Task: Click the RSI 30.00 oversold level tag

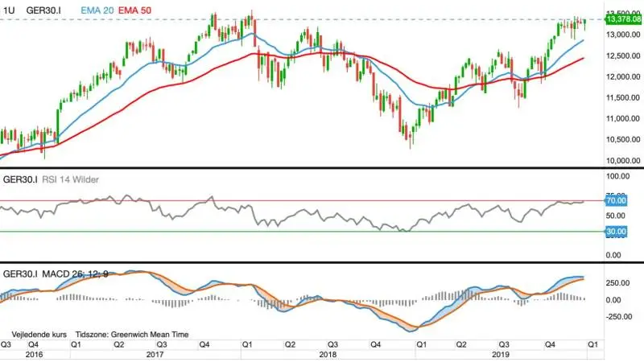Action: pyautogui.click(x=616, y=232)
